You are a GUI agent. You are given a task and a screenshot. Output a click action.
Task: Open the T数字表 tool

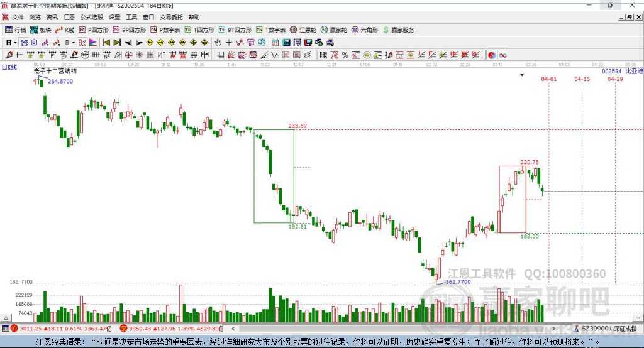click(x=270, y=30)
